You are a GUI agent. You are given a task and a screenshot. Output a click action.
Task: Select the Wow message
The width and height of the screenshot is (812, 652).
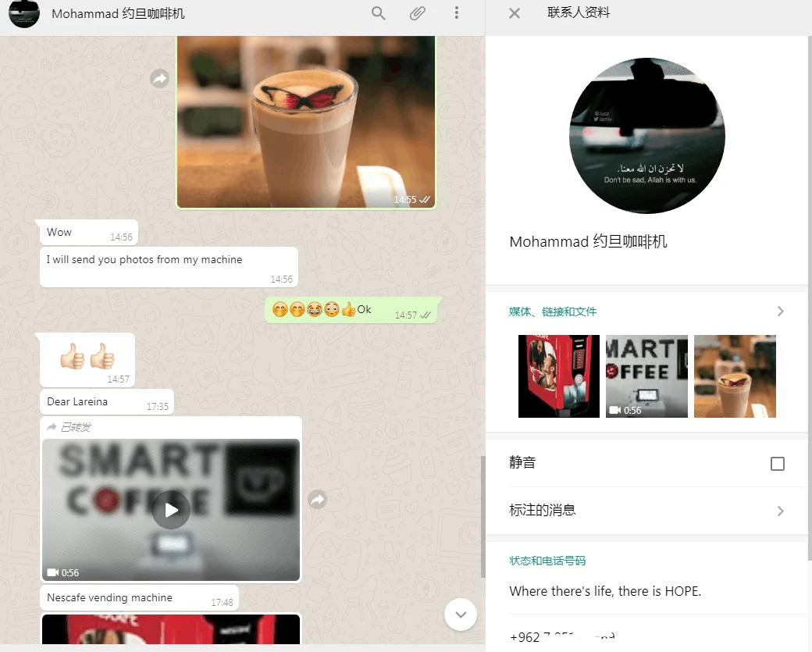[89, 233]
